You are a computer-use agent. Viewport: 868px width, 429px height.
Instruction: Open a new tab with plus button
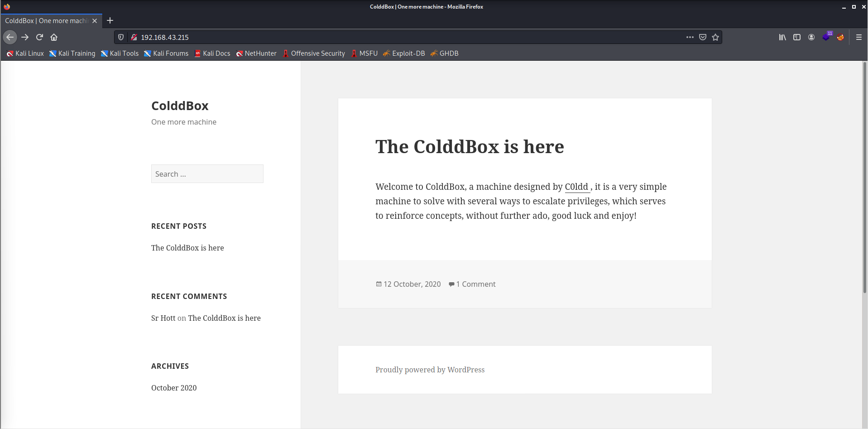[110, 20]
